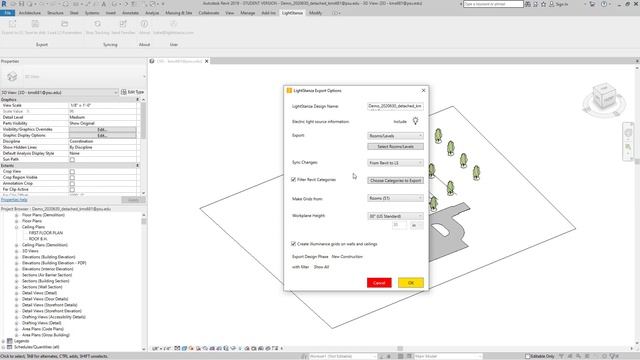Click the second icon in Export panel
Screen dimensions: 640x360
(35, 24)
